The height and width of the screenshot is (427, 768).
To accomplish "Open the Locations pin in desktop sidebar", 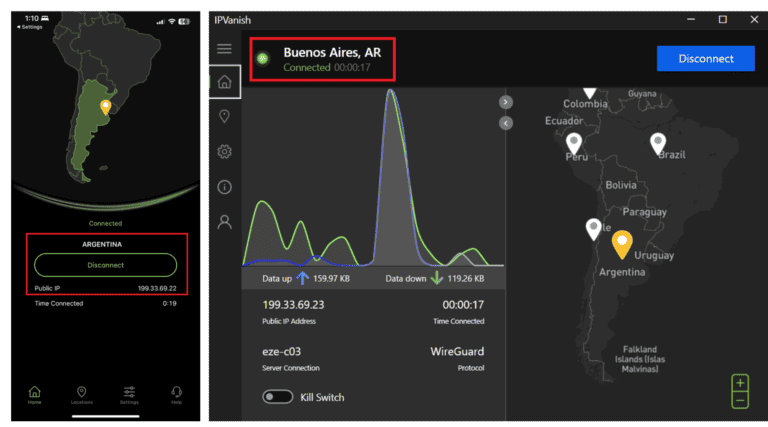I will (x=224, y=116).
